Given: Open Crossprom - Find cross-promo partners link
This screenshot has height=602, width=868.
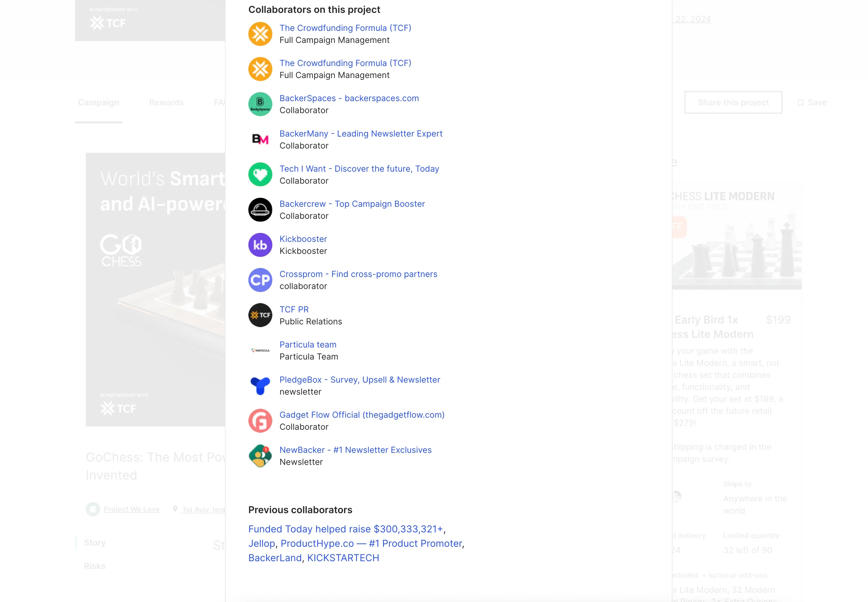Looking at the screenshot, I should (358, 274).
